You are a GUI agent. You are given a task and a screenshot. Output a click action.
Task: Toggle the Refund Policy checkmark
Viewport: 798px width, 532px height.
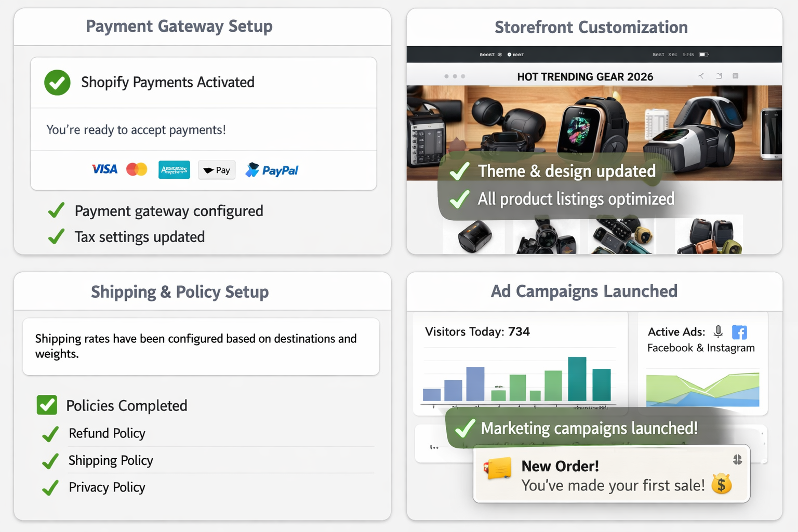(50, 434)
